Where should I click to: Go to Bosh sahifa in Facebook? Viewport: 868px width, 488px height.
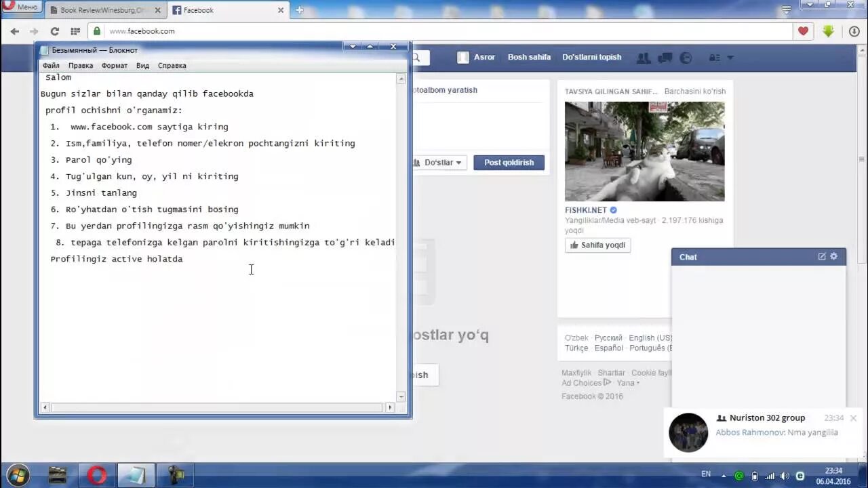(x=529, y=58)
